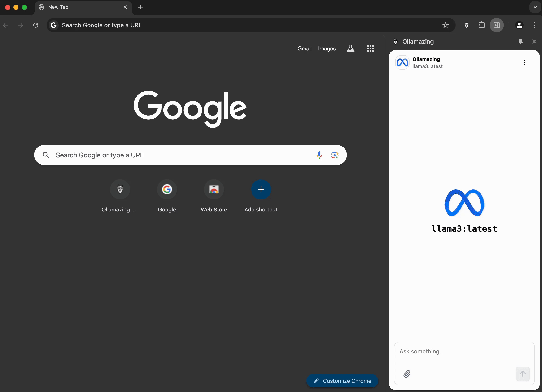Open Search Labs flask icon
Viewport: 542px width, 392px height.
pyautogui.click(x=350, y=48)
